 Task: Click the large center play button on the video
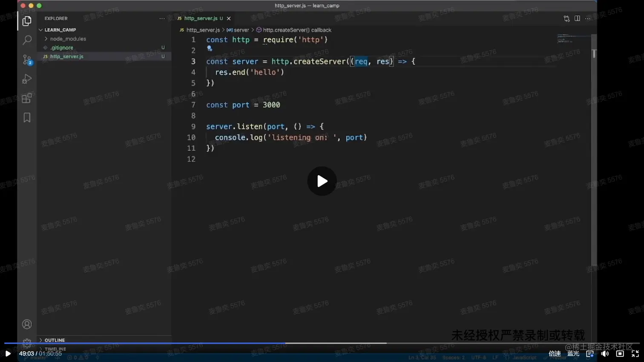pyautogui.click(x=322, y=181)
